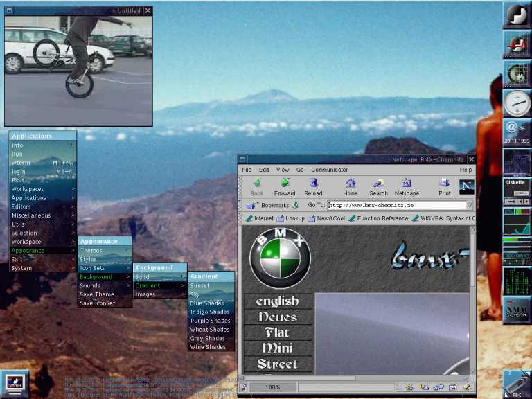Open the globe grid dock icon
Image resolution: width=532 pixels, height=399 pixels.
pyautogui.click(x=517, y=73)
